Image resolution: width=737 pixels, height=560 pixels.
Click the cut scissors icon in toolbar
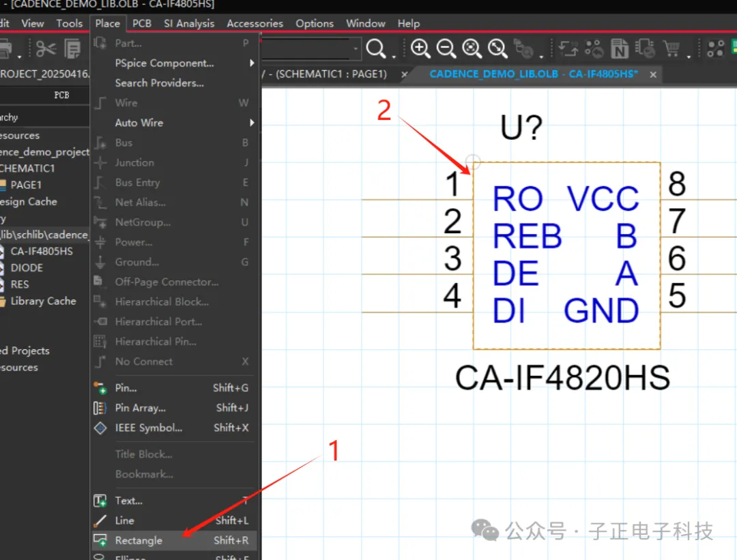click(46, 48)
